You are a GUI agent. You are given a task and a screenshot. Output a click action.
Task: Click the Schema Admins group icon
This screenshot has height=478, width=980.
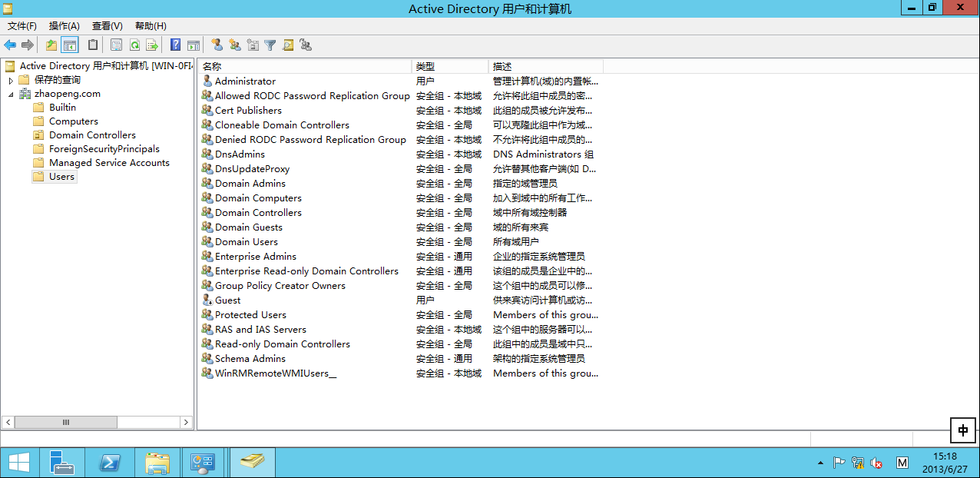207,358
